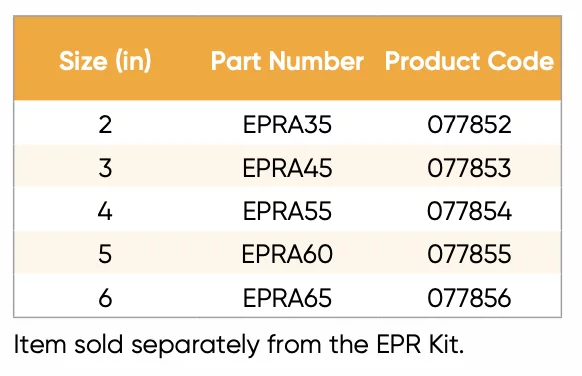
Task: Click the 'EPR Kit' words in footnote
Action: [x=420, y=344]
